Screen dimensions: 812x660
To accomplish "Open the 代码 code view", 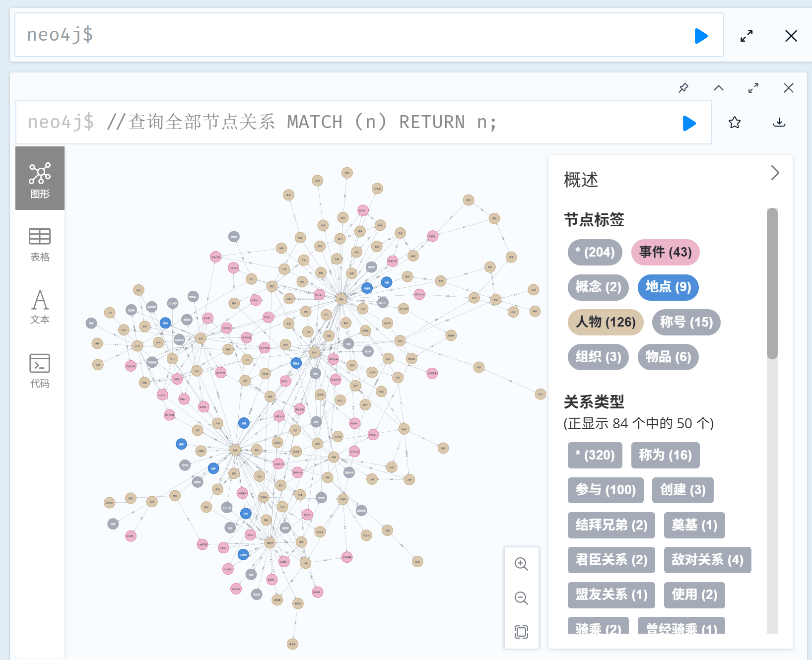I will 40,370.
